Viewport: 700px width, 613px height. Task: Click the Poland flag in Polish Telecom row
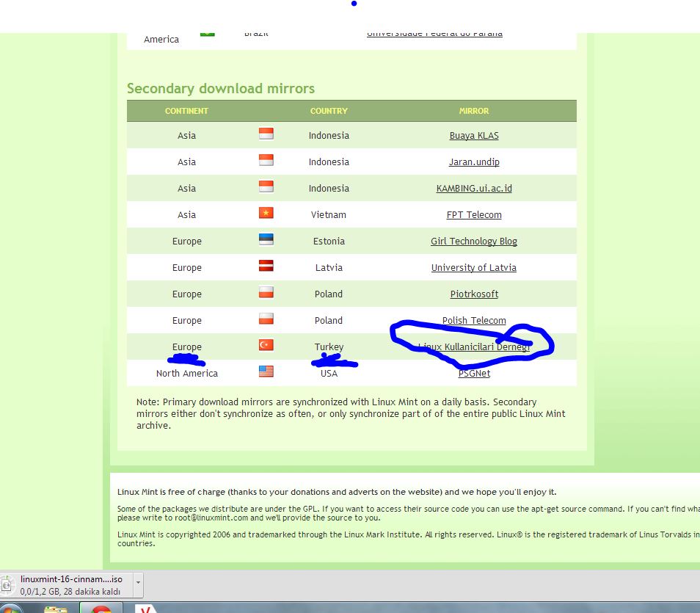click(266, 319)
